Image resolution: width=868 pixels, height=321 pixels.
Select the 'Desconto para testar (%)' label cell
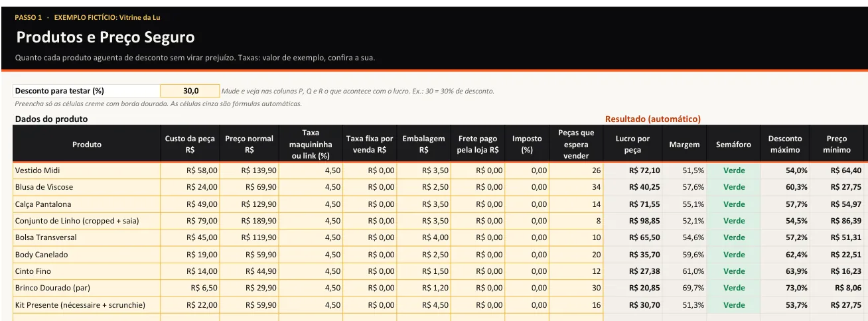[x=87, y=91]
